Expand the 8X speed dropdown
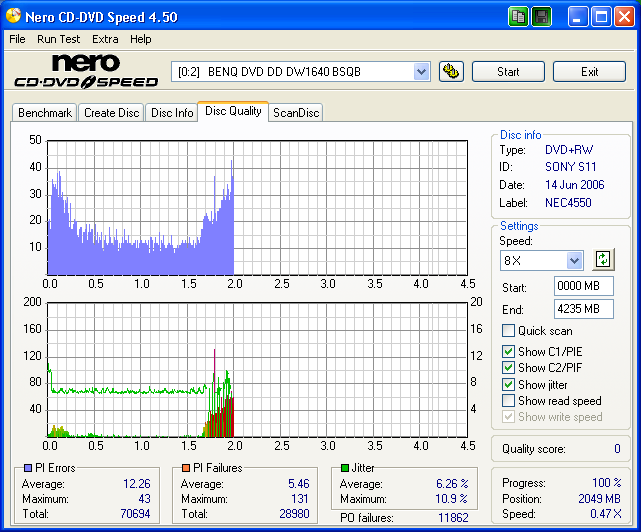This screenshot has width=641, height=532. [x=574, y=260]
